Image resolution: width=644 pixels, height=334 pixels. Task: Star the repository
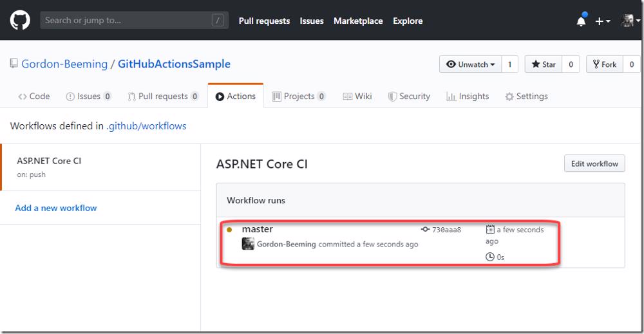544,64
